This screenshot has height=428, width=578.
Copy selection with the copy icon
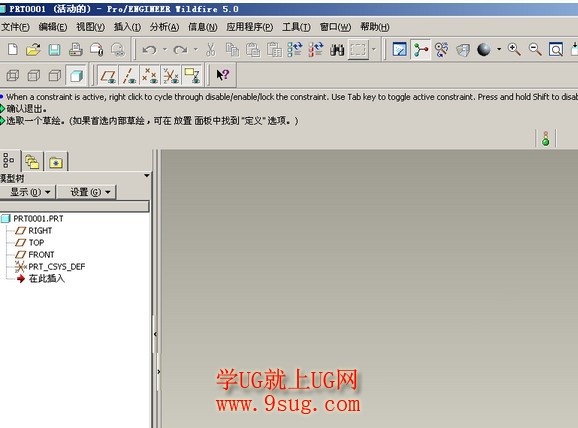pyautogui.click(x=232, y=49)
